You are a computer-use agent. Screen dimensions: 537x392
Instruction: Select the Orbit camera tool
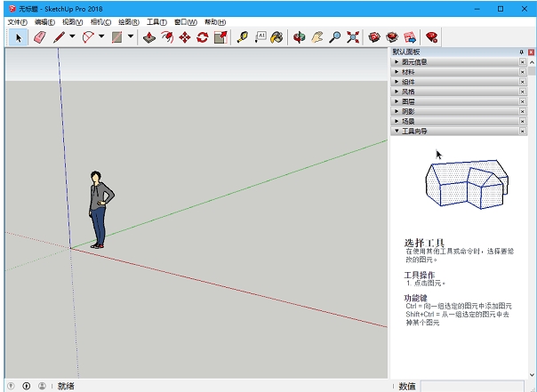(300, 37)
